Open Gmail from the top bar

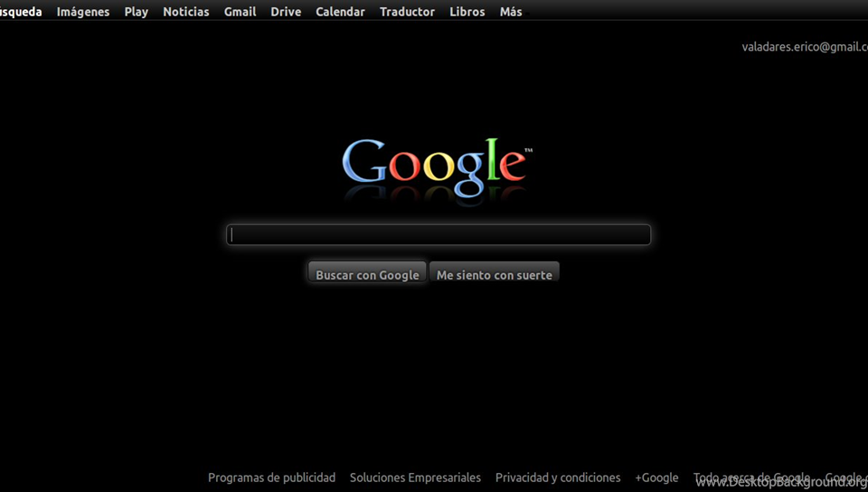[240, 12]
